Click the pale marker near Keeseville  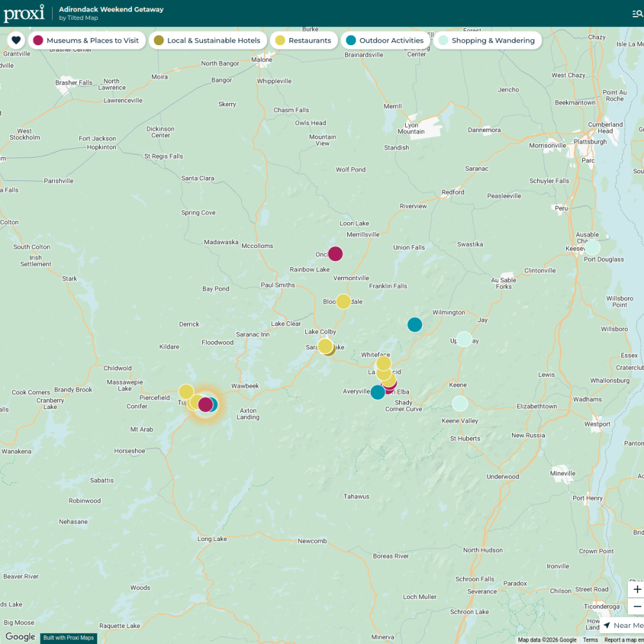tap(592, 248)
